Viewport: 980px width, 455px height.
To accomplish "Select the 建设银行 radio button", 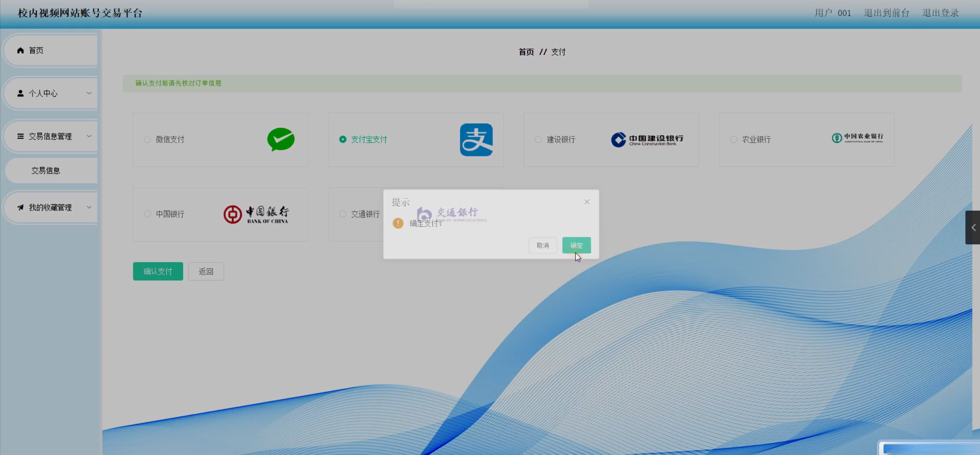I will 538,139.
